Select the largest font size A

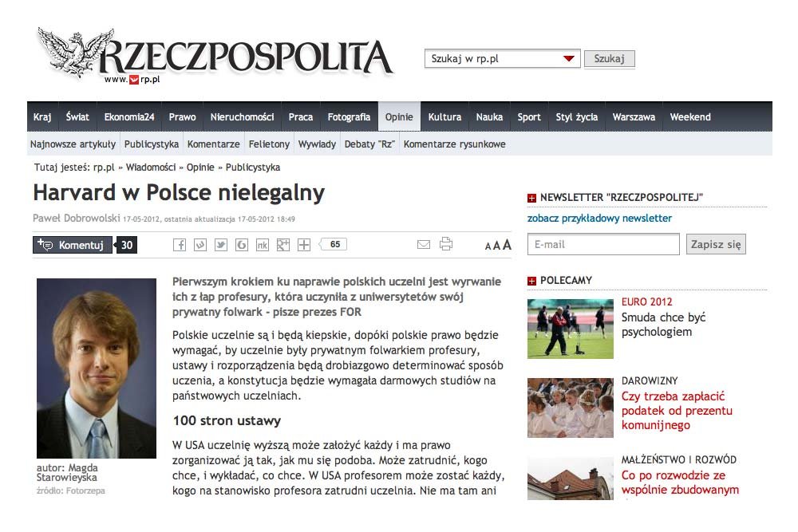coord(507,245)
